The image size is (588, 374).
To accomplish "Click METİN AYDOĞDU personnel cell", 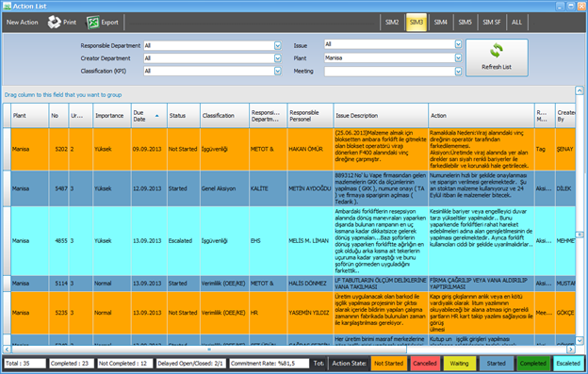I will point(310,188).
